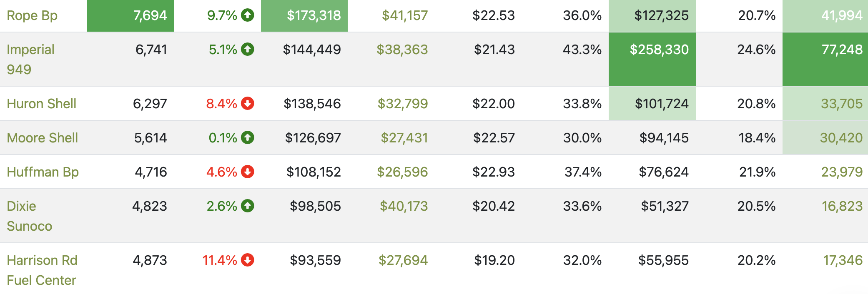Click the green up arrow beside 5.1%
Image resolution: width=868 pixels, height=294 pixels.
coord(247,50)
